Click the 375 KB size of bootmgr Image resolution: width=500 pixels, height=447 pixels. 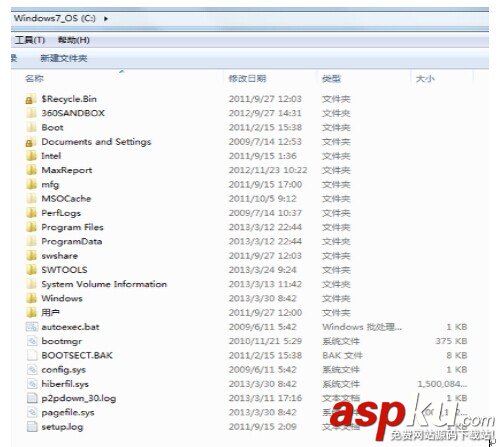click(x=451, y=341)
